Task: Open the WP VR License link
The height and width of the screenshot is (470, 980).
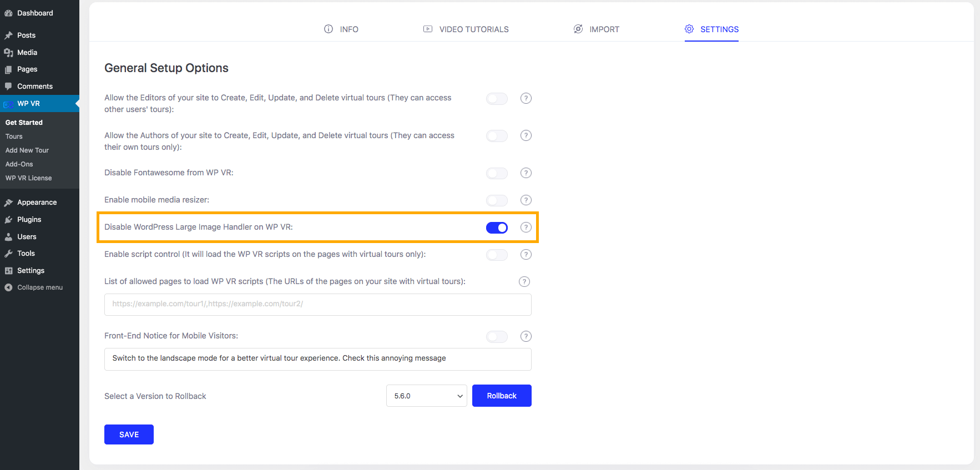Action: tap(29, 178)
